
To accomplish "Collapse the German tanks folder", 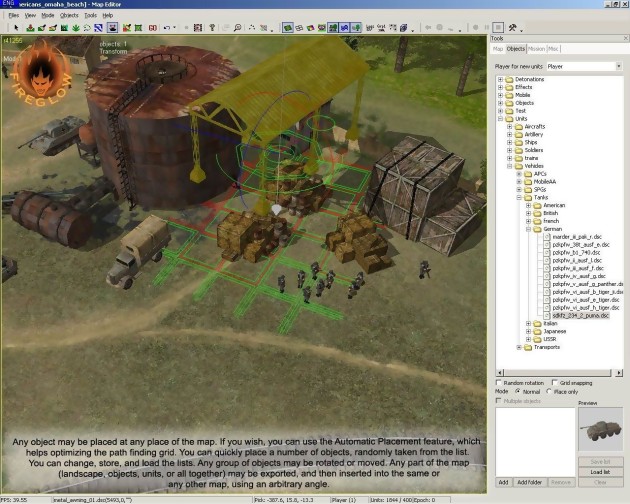I will pos(528,229).
